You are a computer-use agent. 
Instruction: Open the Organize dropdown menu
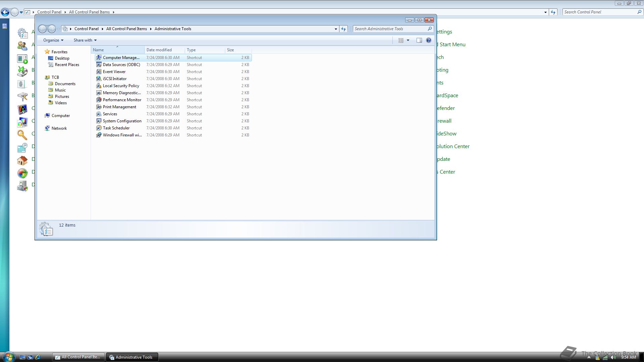53,40
